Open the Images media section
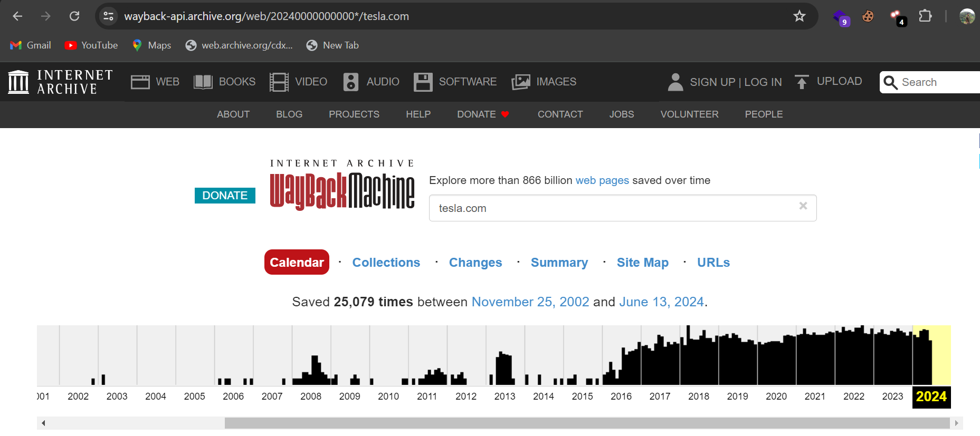 [x=544, y=82]
